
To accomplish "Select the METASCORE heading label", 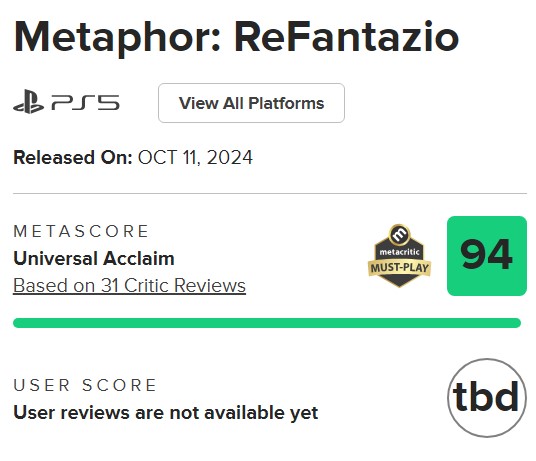I will point(81,231).
